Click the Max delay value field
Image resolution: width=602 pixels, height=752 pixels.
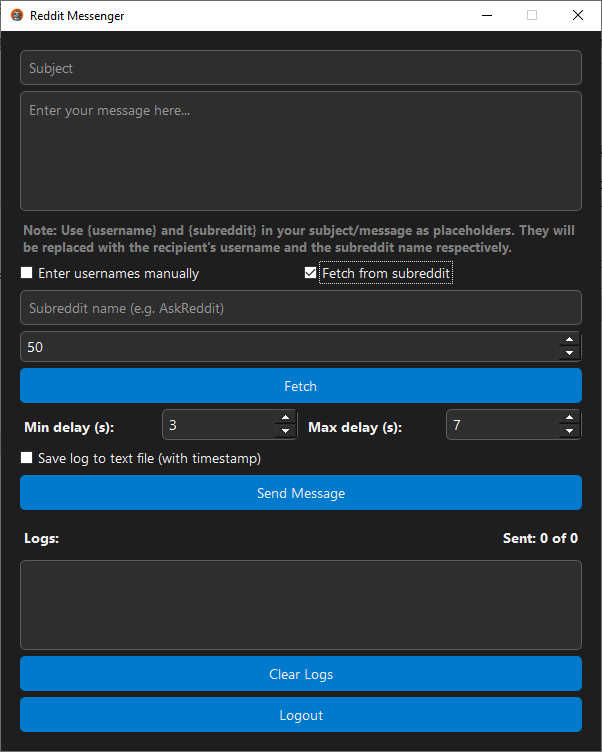(x=503, y=425)
